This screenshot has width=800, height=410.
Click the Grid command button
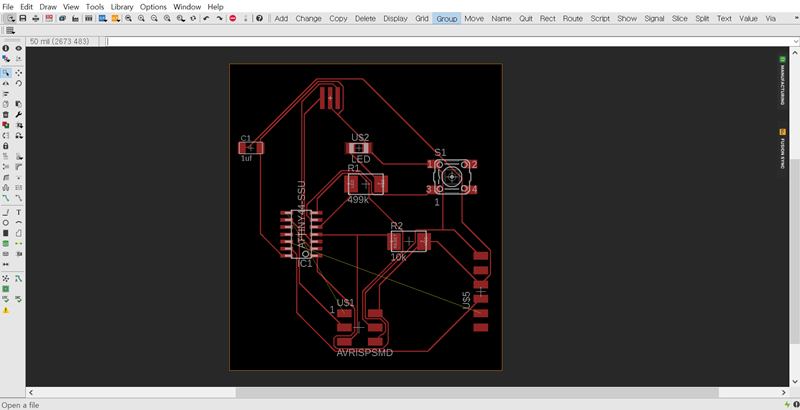[423, 18]
